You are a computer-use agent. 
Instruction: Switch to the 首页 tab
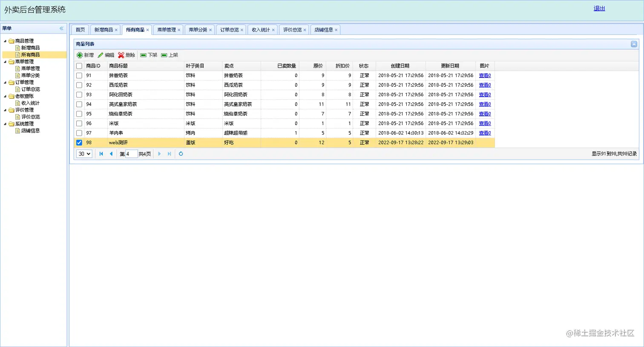pyautogui.click(x=80, y=30)
